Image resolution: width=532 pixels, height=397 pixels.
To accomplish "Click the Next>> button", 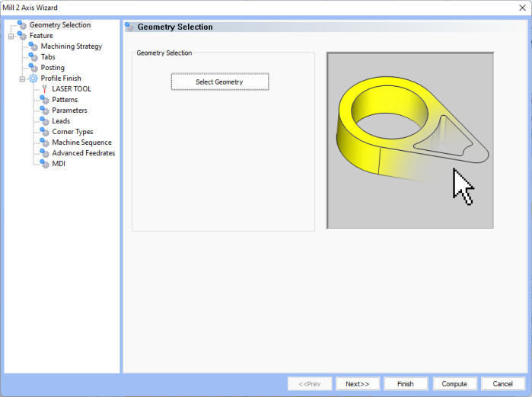I will point(358,384).
